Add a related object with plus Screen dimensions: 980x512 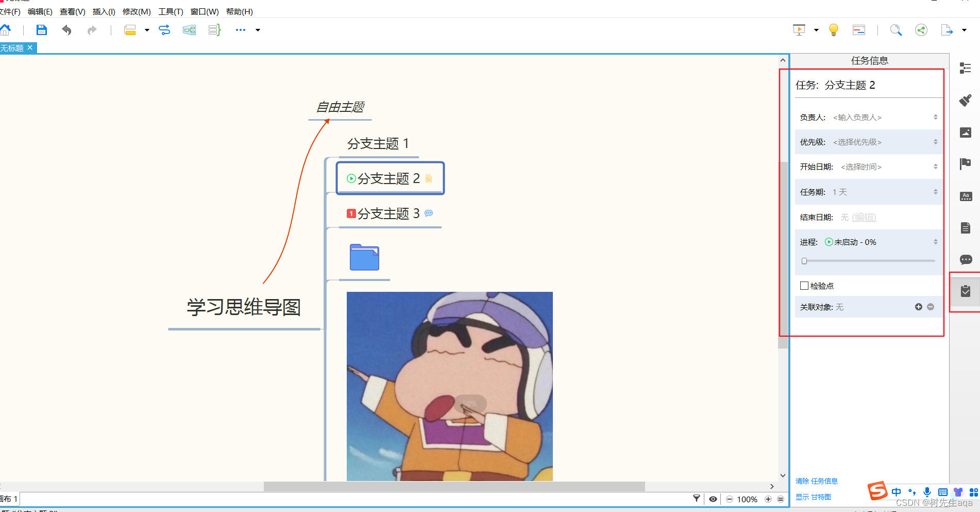click(918, 307)
